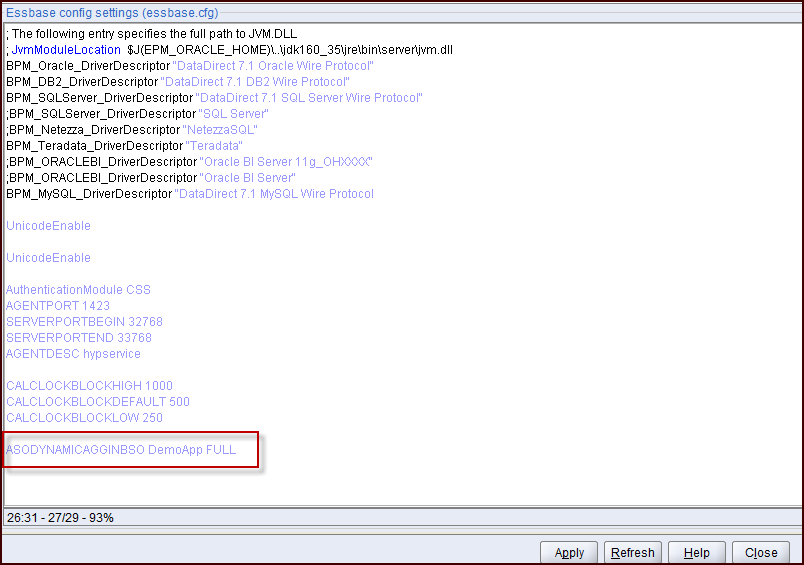Close the Essbase config settings dialog
This screenshot has height=565, width=804.
click(761, 553)
